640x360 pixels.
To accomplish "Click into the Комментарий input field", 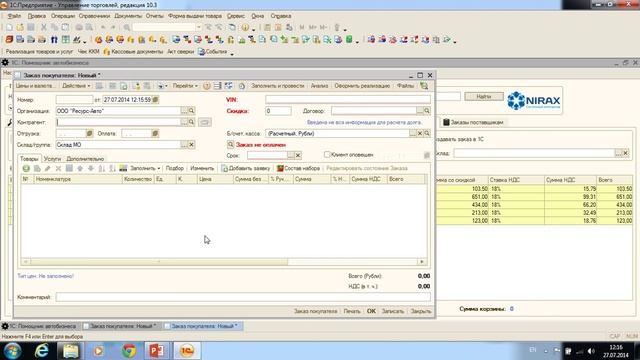I will pos(243,297).
